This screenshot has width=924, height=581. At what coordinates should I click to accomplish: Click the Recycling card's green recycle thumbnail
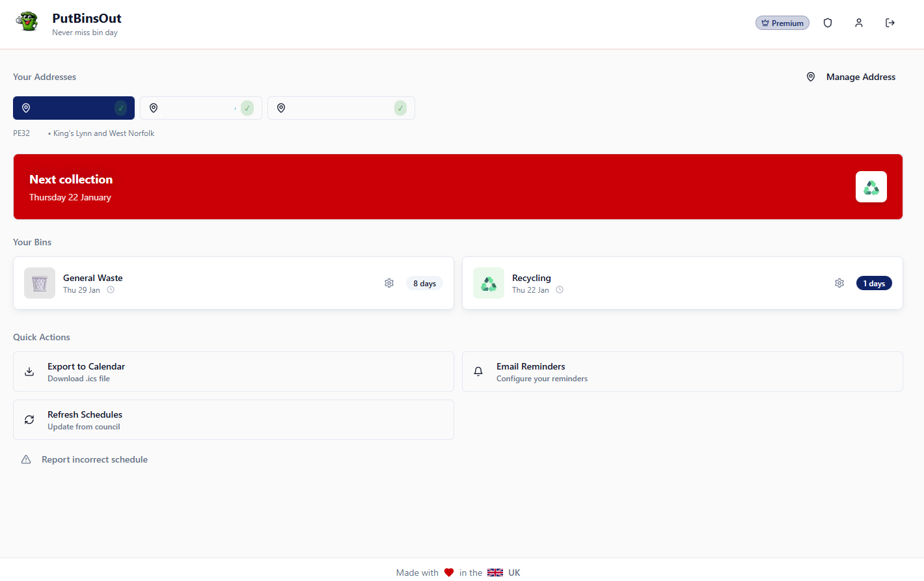[x=489, y=283]
